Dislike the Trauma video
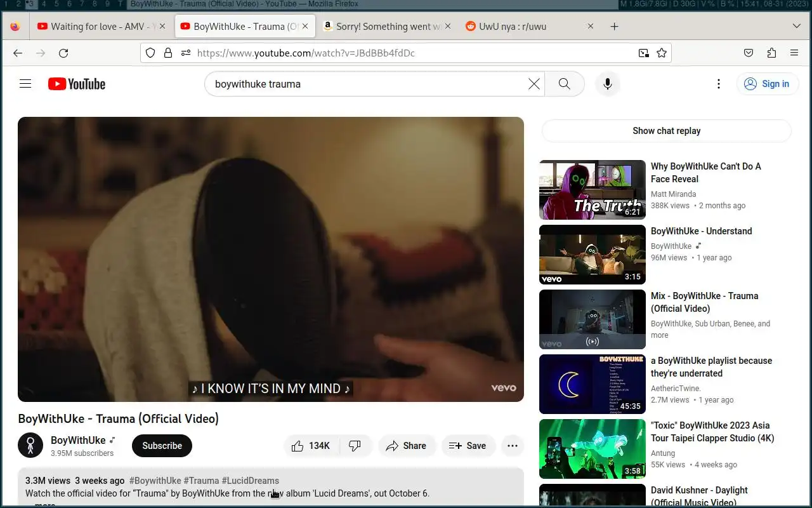 coord(355,446)
